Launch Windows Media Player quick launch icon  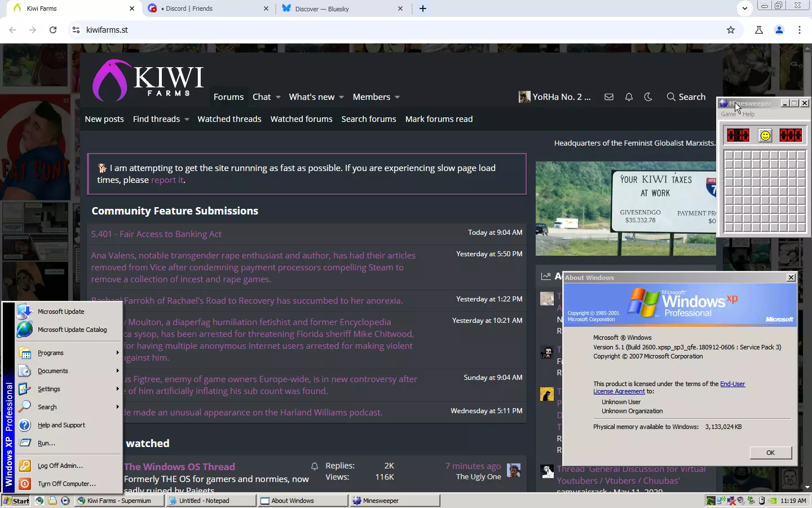tap(65, 501)
